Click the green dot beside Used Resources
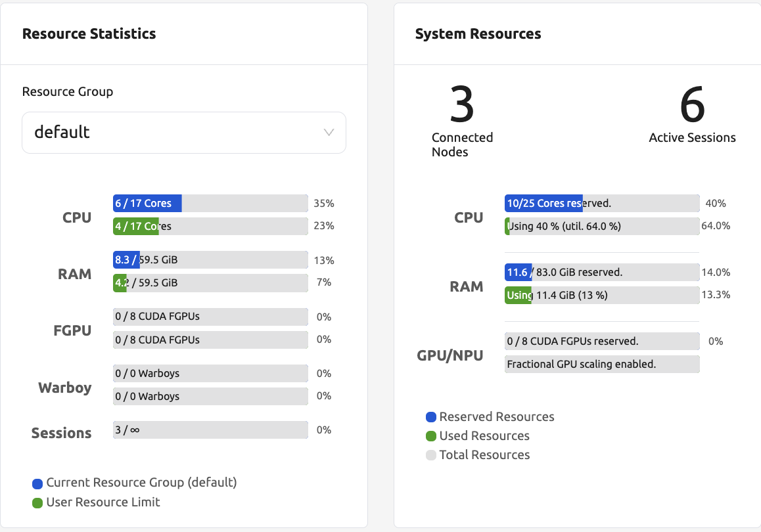Viewport: 761px width, 532px height. tap(431, 436)
